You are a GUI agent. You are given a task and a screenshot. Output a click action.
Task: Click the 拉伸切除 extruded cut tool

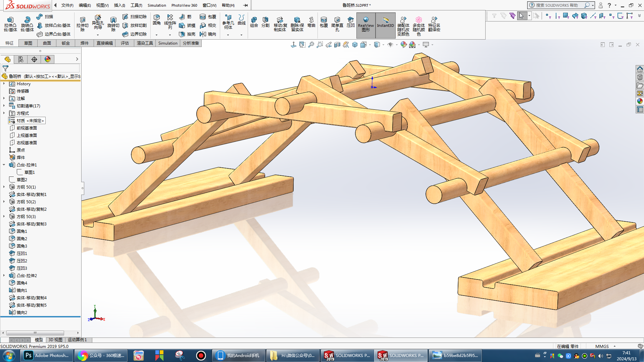82,24
